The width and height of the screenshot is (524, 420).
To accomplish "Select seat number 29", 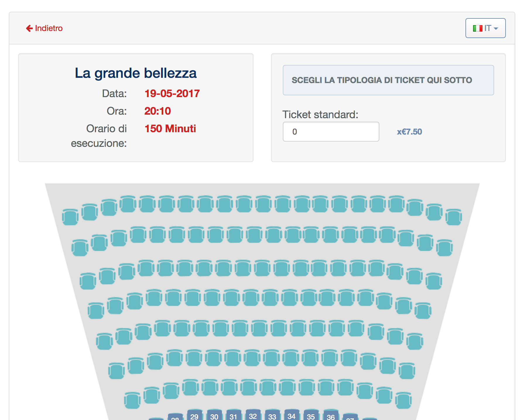I will [x=194, y=416].
